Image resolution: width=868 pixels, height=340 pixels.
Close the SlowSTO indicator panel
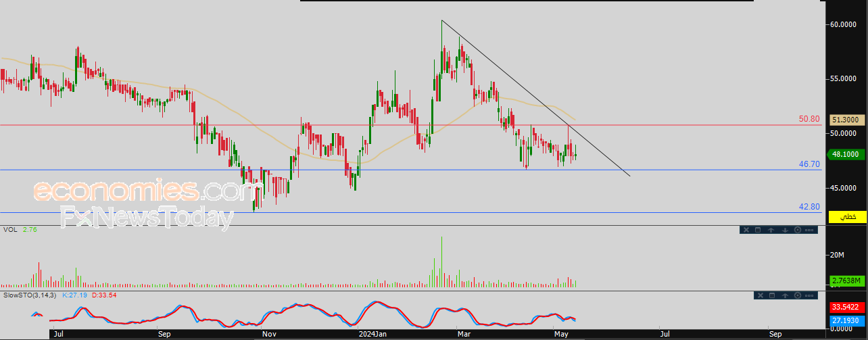point(761,295)
